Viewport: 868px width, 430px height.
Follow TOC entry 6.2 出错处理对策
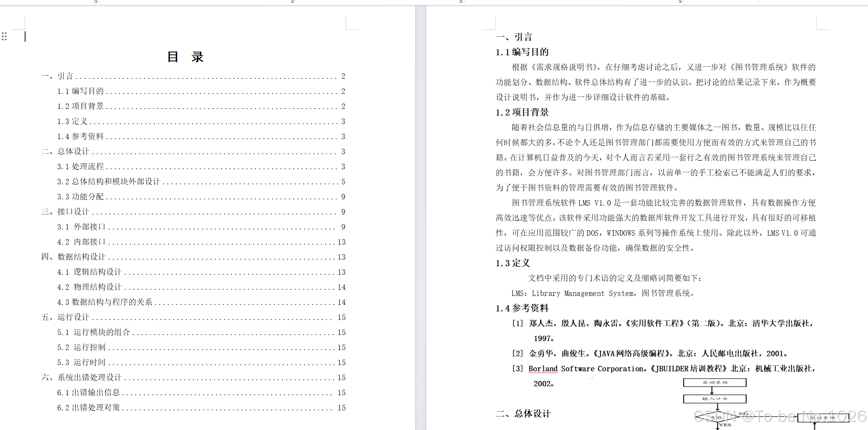pos(88,408)
